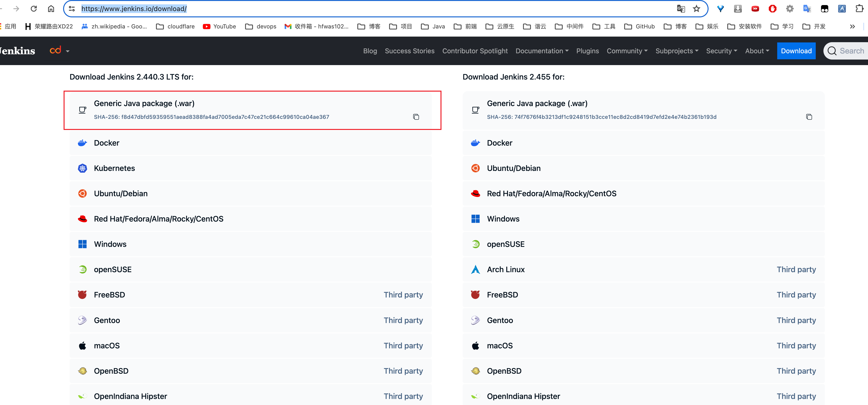The height and width of the screenshot is (405, 868).
Task: Expand the Subprojects menu
Action: click(677, 51)
